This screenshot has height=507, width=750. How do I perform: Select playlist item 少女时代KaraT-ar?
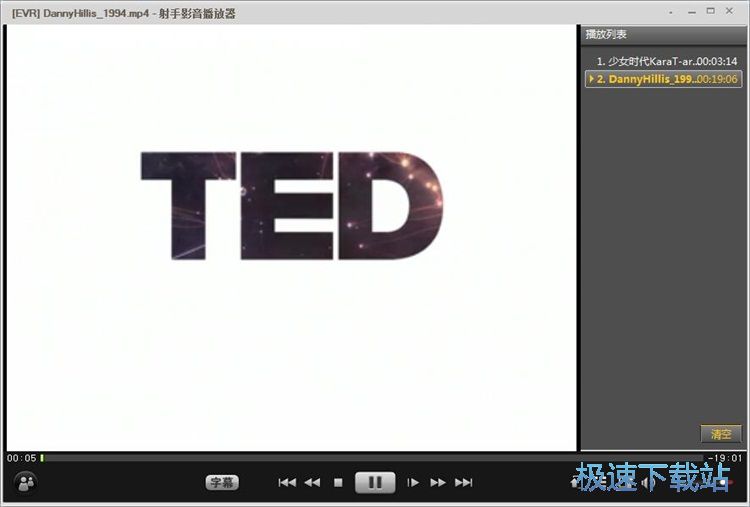663,61
